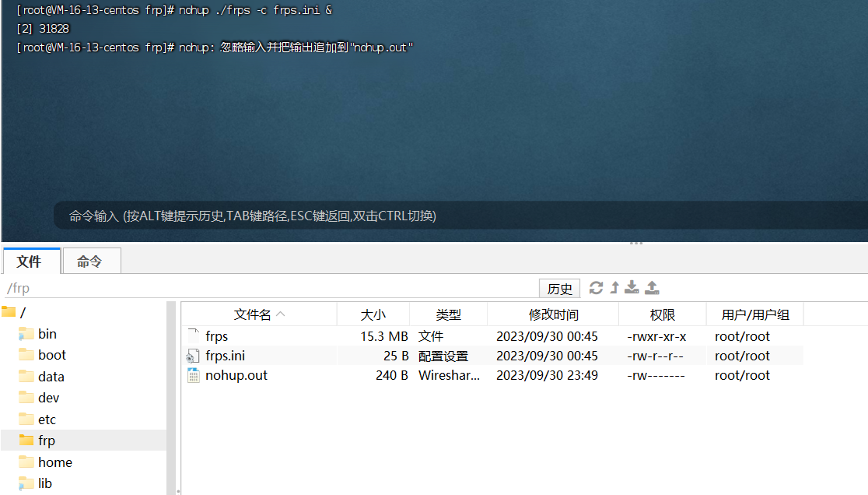
Task: Open the 历史 history panel
Action: pos(559,288)
